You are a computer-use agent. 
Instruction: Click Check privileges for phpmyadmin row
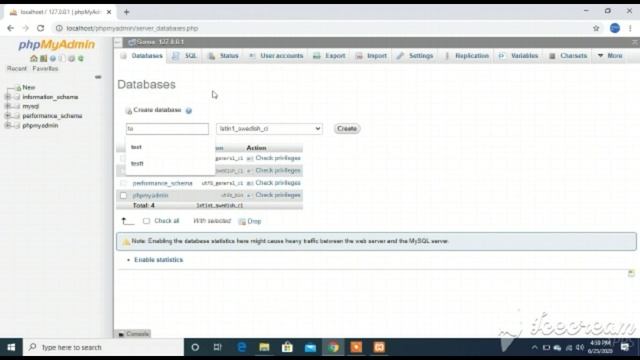click(278, 196)
